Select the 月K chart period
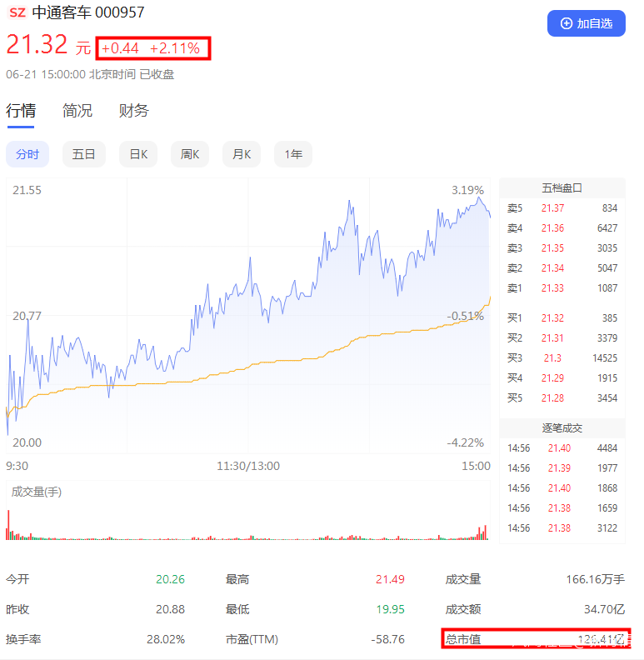 tap(242, 154)
